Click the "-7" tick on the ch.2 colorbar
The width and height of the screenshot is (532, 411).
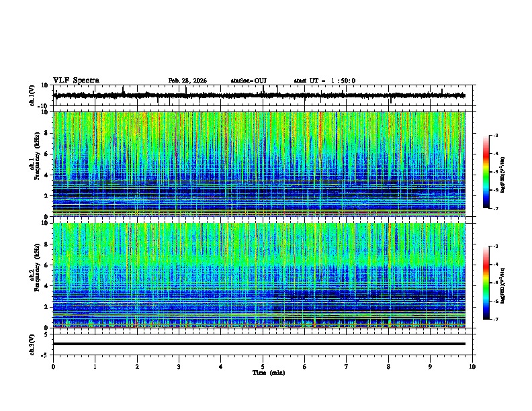(x=496, y=319)
